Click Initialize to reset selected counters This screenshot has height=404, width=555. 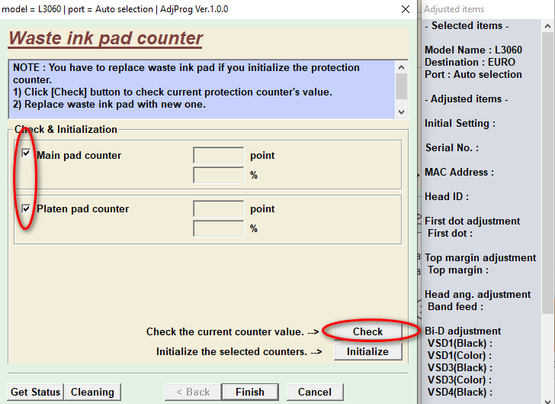(x=368, y=352)
